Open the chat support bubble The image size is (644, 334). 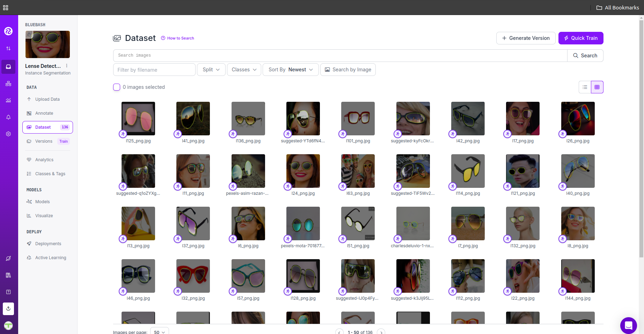629,326
